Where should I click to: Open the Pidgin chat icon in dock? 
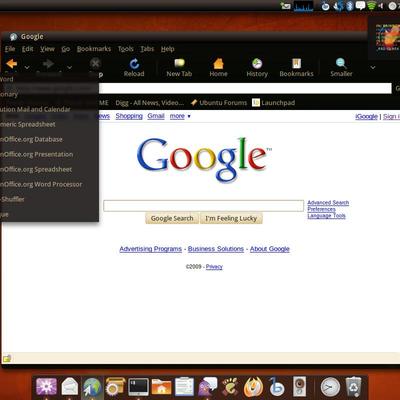[208, 387]
